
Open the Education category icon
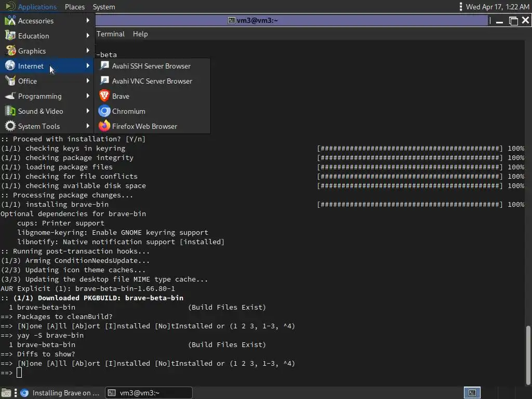coord(10,36)
